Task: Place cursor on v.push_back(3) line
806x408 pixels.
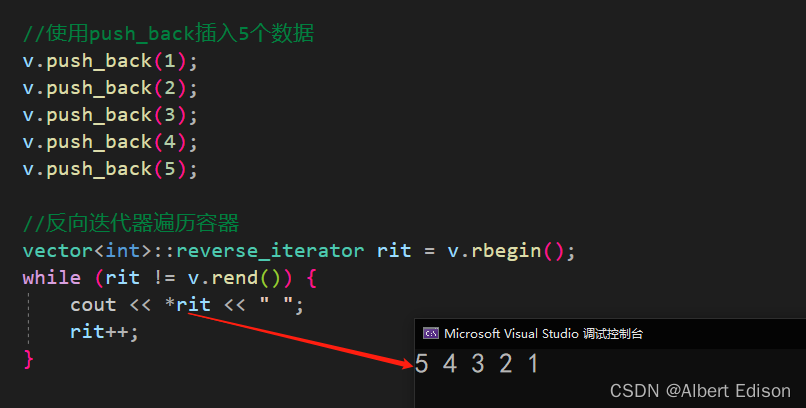Action: coord(110,115)
